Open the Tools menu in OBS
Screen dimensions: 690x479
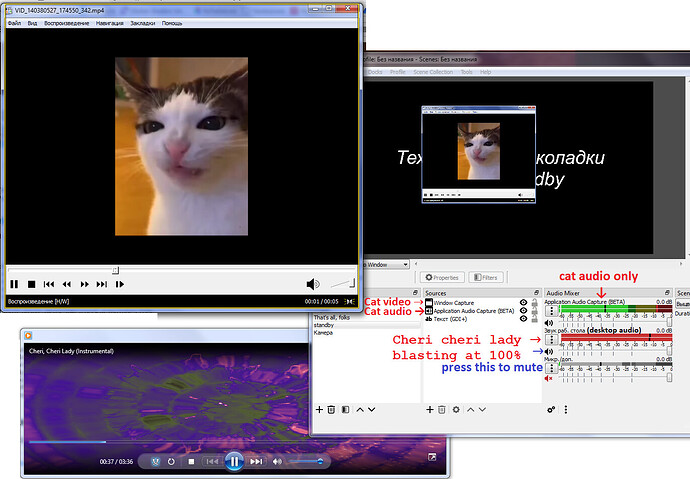click(x=466, y=72)
